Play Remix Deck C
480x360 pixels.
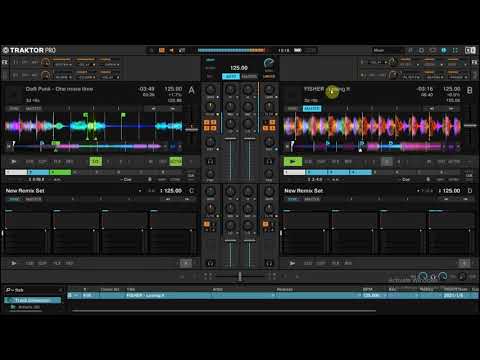[14, 263]
